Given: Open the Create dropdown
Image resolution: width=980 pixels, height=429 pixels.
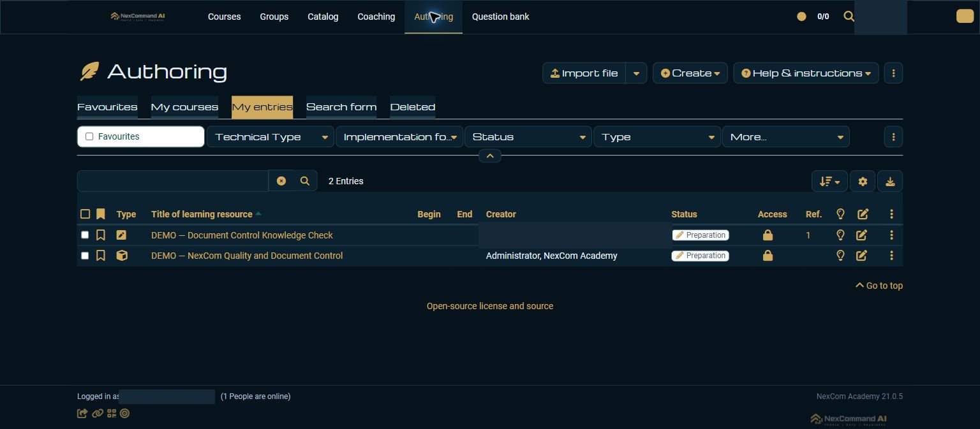Looking at the screenshot, I should pos(690,73).
